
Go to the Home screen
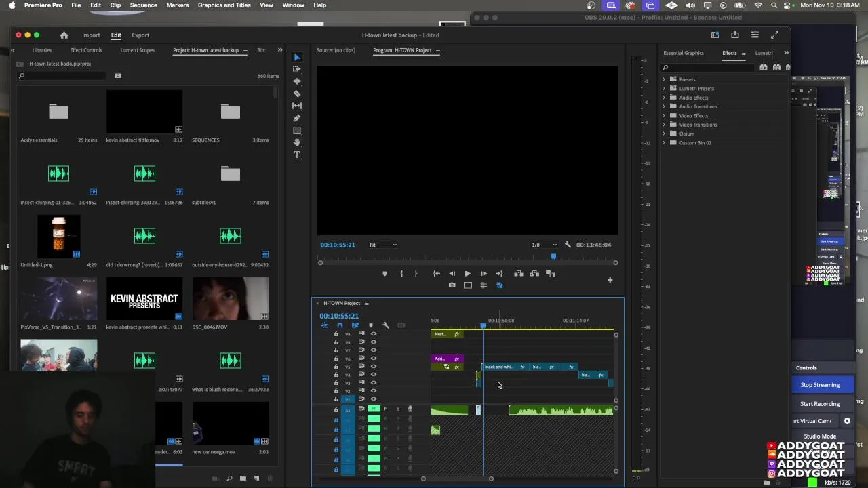[x=64, y=35]
